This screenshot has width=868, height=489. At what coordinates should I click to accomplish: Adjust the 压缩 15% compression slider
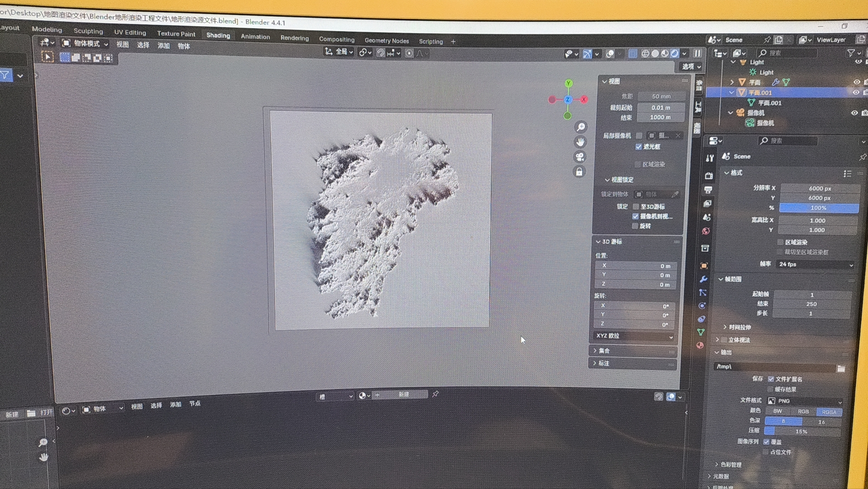click(x=801, y=432)
